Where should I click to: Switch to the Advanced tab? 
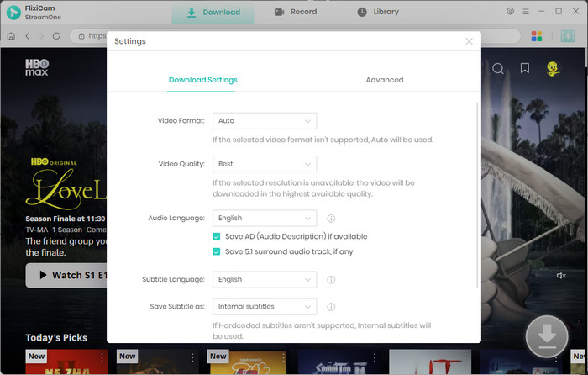click(x=385, y=80)
